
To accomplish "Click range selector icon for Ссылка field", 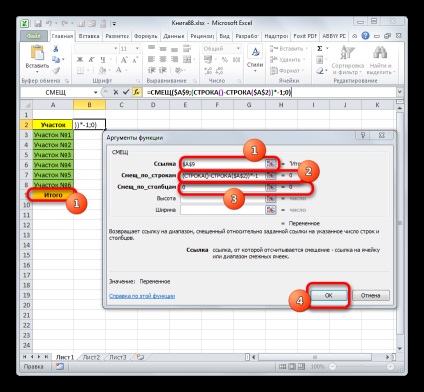I will coord(271,164).
